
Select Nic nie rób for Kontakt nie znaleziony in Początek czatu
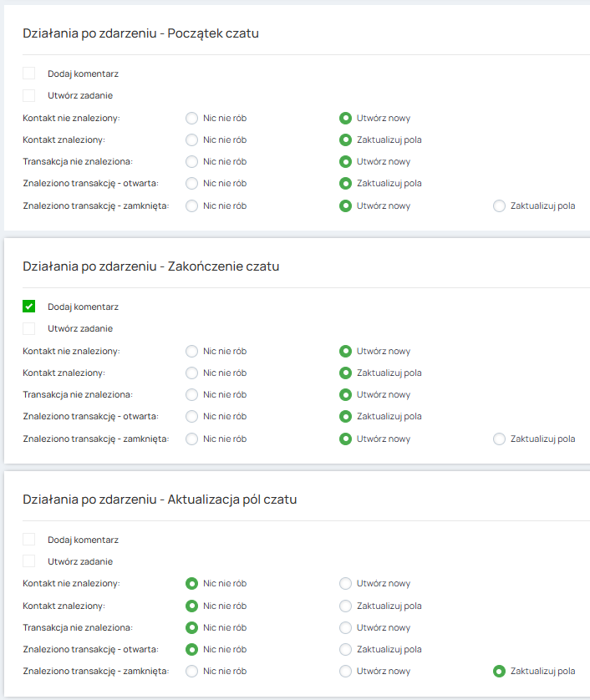click(x=191, y=119)
